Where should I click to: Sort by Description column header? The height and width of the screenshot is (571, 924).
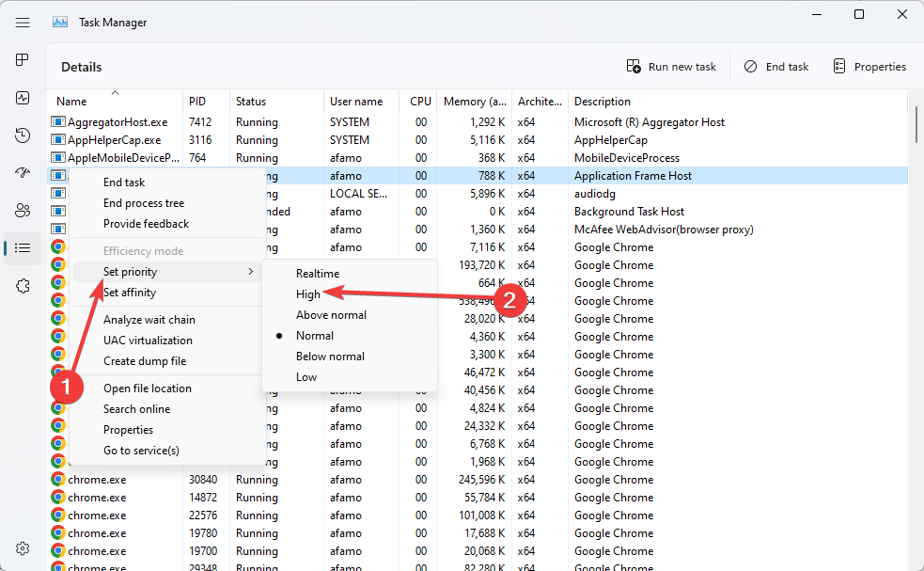tap(737, 102)
